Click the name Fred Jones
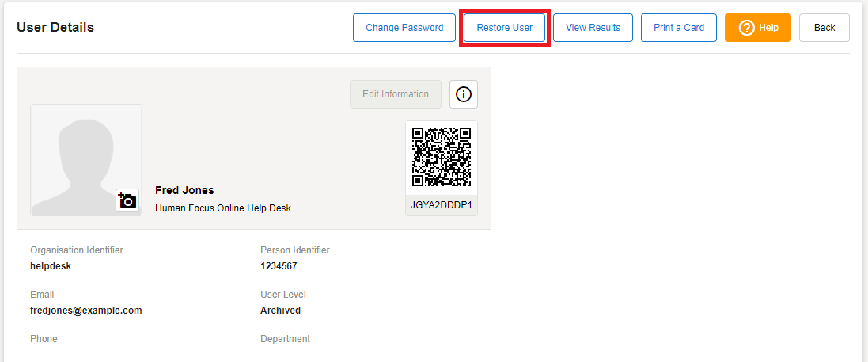The width and height of the screenshot is (868, 362). [x=184, y=190]
